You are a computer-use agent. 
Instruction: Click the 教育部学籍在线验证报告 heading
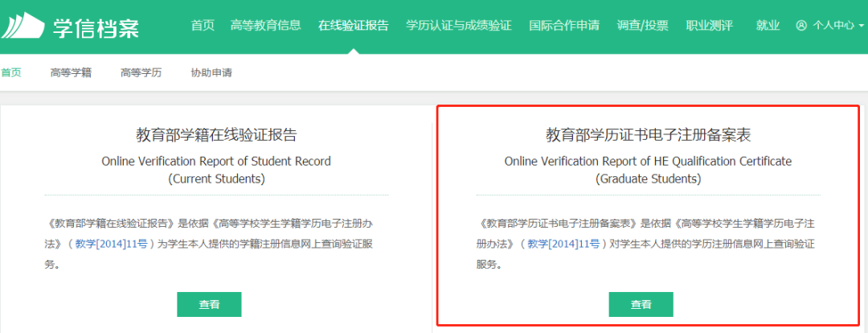(x=216, y=136)
